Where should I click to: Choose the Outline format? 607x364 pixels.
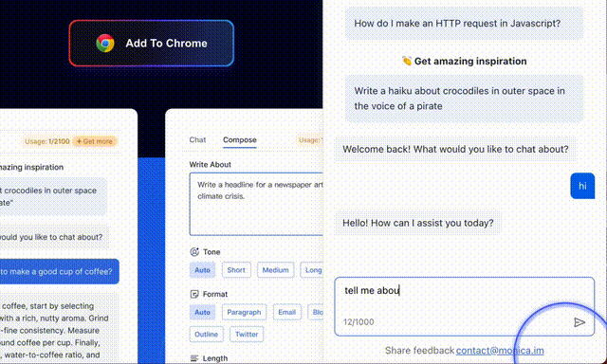pos(207,335)
